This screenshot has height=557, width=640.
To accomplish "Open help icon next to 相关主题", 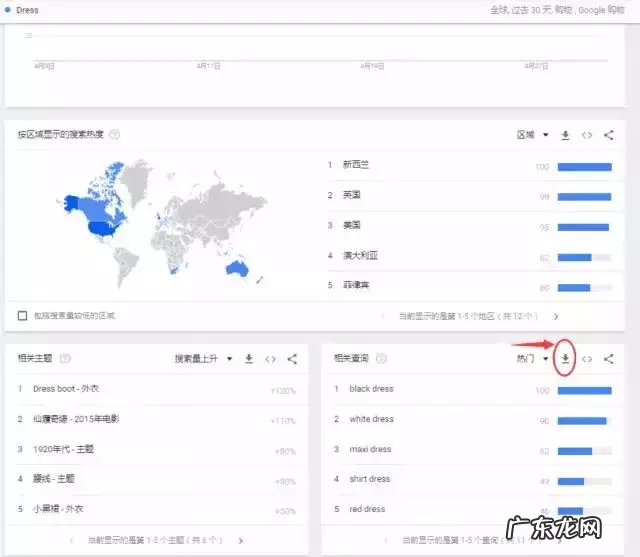I will tap(65, 358).
